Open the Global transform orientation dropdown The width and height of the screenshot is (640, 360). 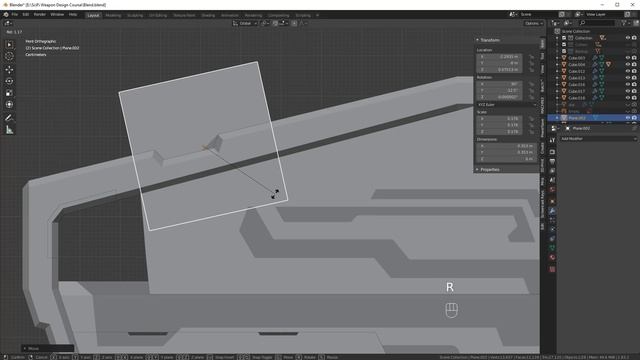pyautogui.click(x=245, y=23)
